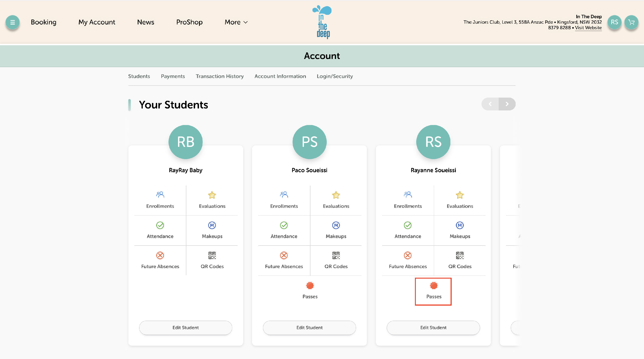Switch to the Transaction History tab

pyautogui.click(x=220, y=76)
